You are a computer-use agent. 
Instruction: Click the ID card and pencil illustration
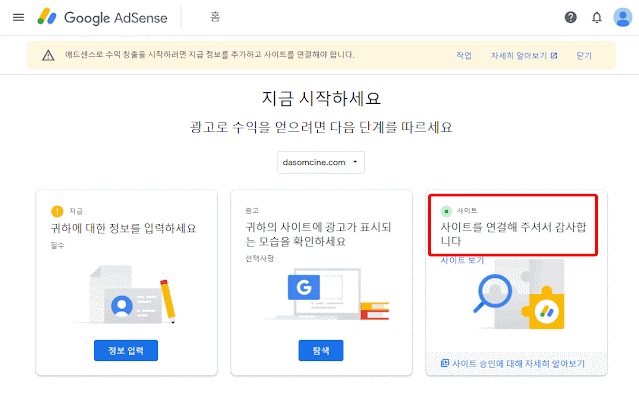pos(126,295)
